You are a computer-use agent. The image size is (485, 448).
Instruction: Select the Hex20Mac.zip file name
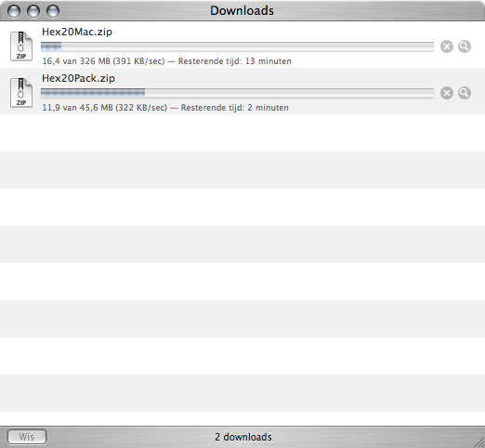[77, 32]
